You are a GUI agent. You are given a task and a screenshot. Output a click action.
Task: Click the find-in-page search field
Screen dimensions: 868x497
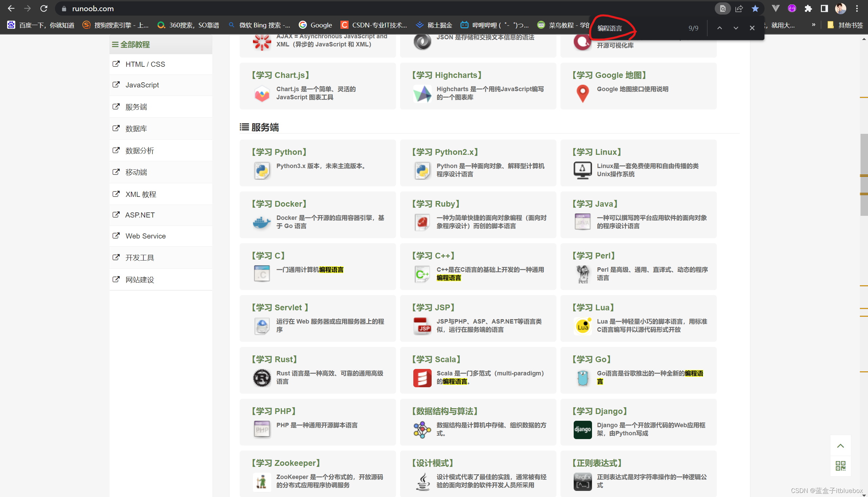point(639,28)
